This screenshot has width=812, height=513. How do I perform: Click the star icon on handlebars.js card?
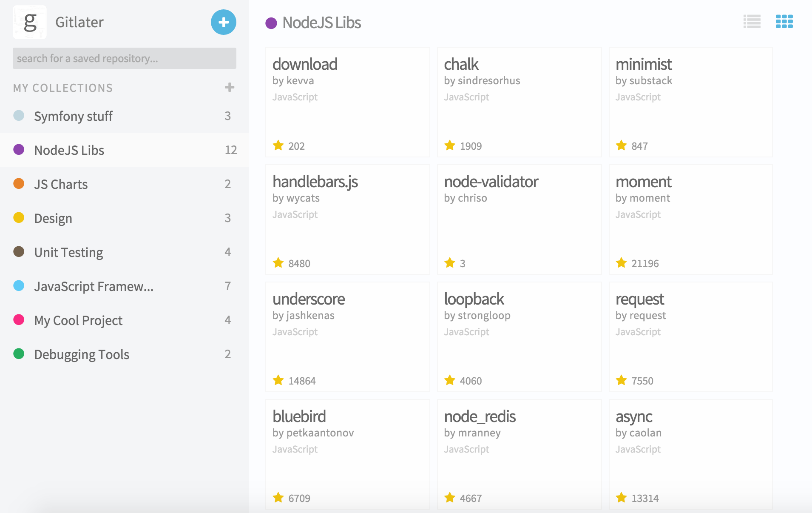click(278, 263)
